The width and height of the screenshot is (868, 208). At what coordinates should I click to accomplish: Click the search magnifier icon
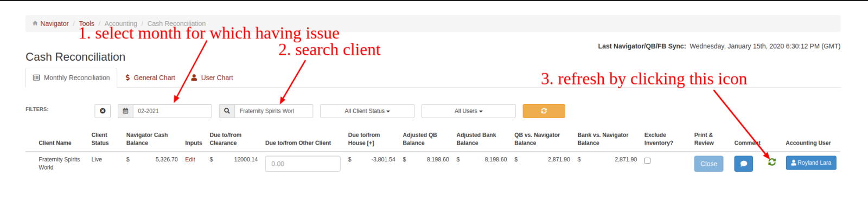pos(227,111)
